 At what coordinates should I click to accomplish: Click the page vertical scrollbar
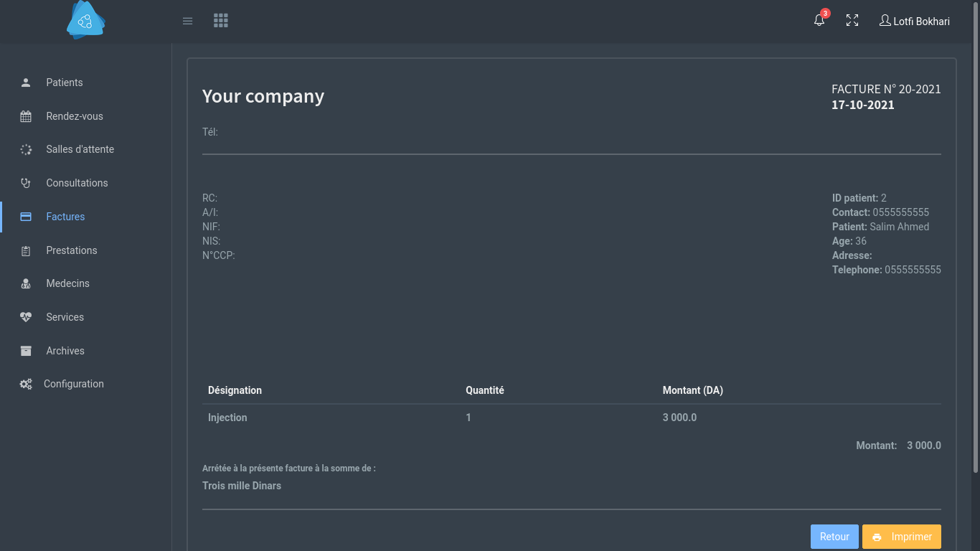coord(976,237)
